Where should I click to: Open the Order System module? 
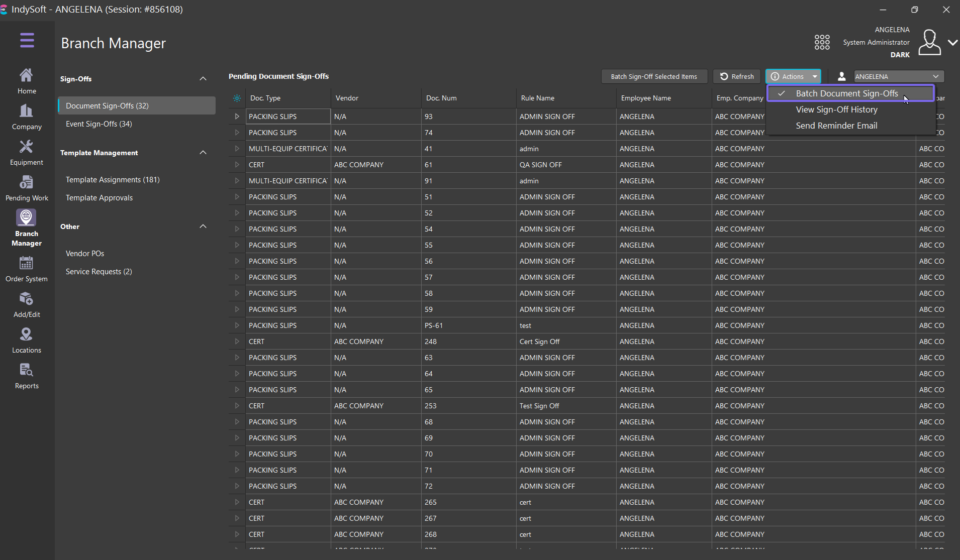(x=27, y=269)
